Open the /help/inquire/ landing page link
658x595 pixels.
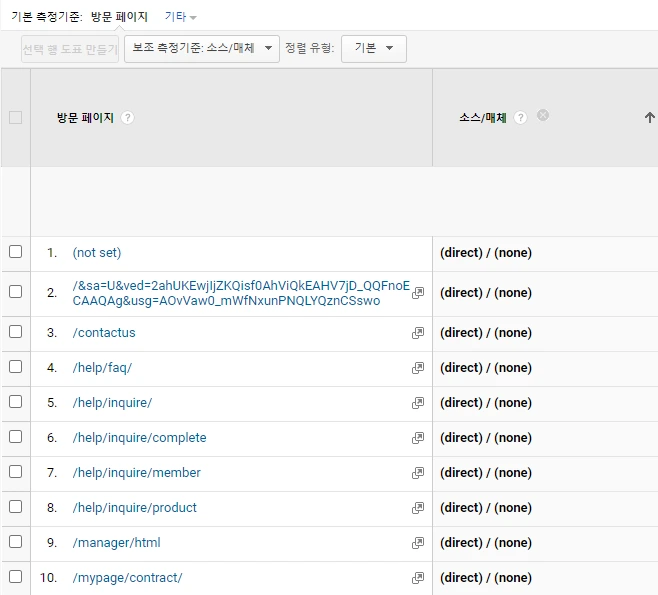click(x=112, y=403)
